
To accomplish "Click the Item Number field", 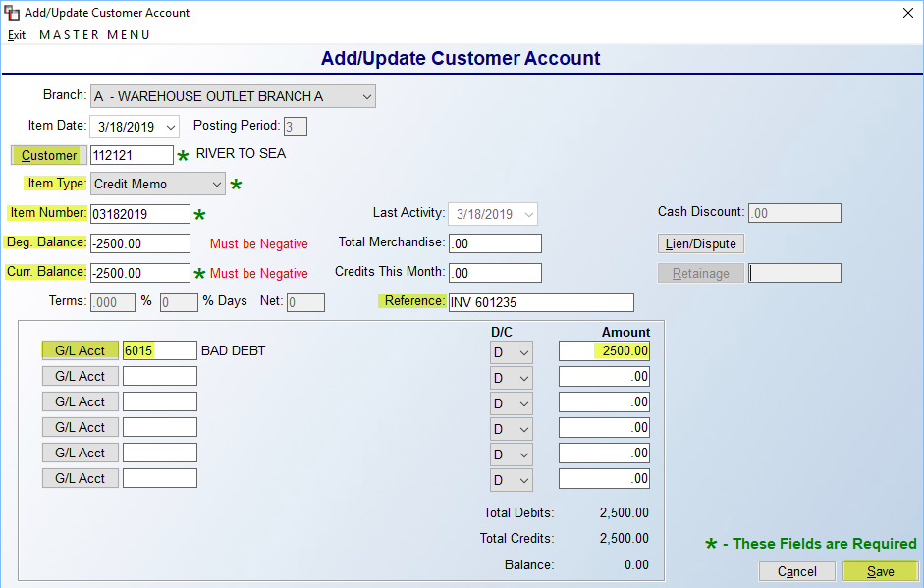I will coord(140,214).
